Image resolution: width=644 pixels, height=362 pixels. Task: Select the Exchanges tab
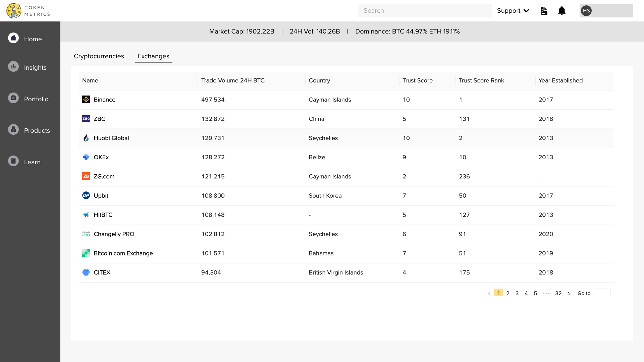(153, 56)
